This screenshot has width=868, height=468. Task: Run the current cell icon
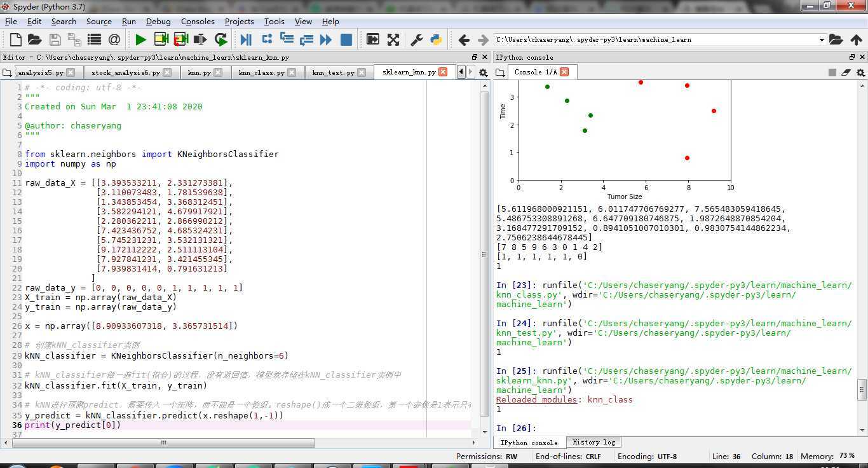click(161, 39)
